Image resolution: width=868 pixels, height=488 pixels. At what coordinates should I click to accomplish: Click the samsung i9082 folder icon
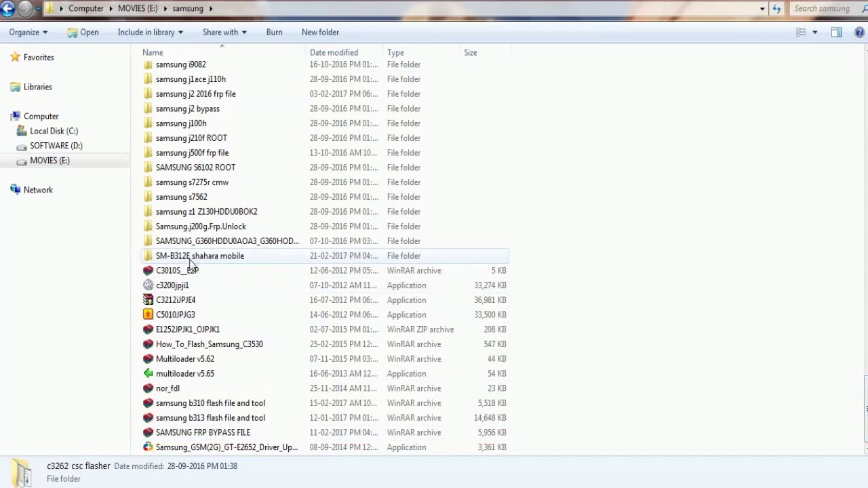click(148, 64)
